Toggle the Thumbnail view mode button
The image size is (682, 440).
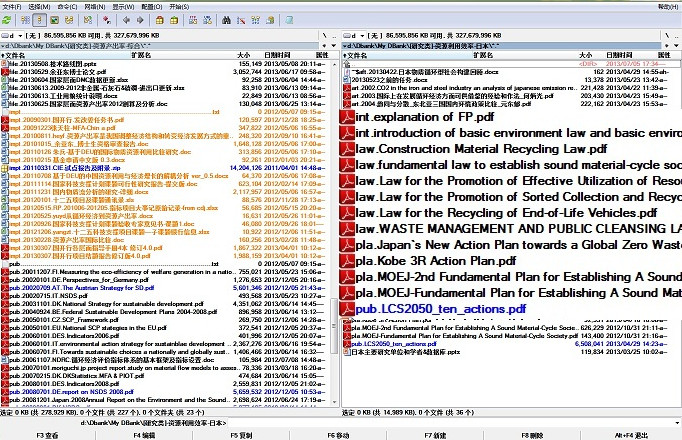click(x=54, y=19)
